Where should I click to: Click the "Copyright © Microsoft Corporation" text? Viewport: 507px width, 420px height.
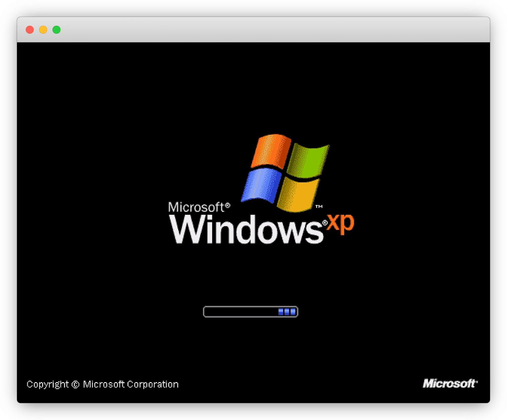(102, 384)
